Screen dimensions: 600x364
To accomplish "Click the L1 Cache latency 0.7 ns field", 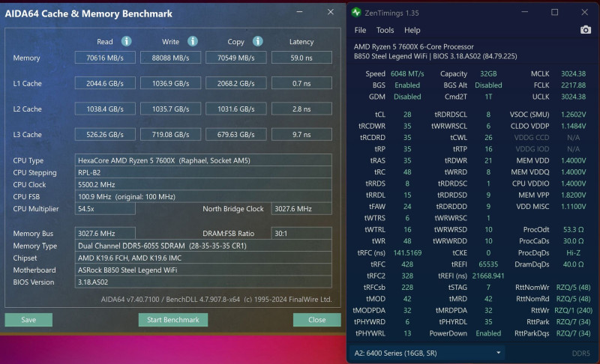I will click(301, 83).
